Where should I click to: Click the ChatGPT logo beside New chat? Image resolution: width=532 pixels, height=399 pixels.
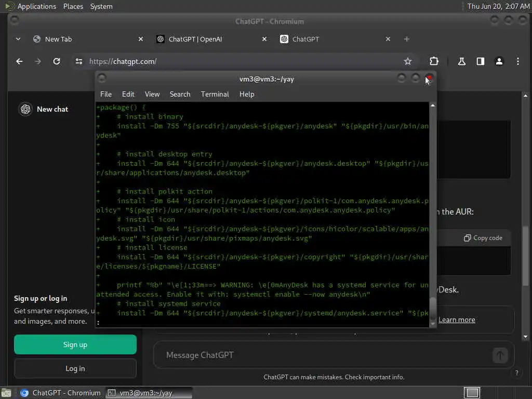click(25, 109)
